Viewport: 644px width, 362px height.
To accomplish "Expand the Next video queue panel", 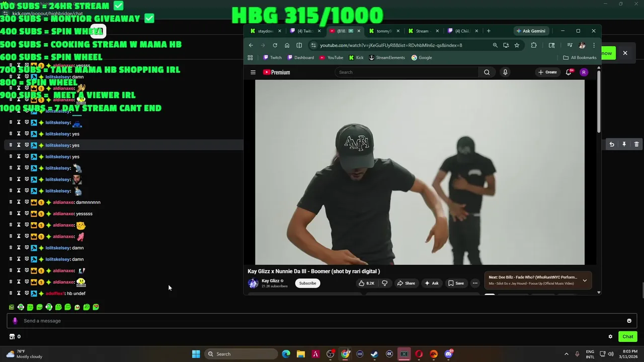I will click(585, 280).
